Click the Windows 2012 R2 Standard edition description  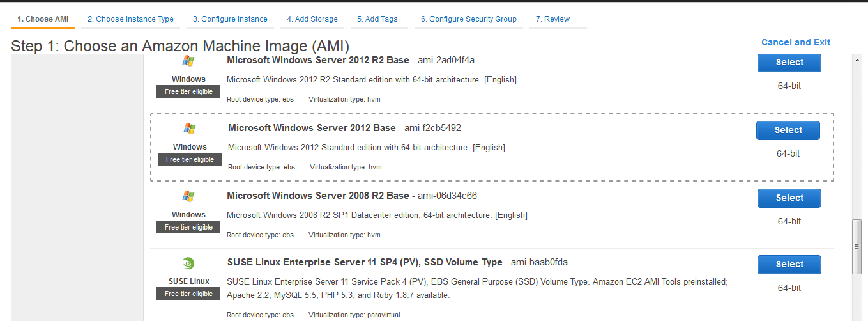point(372,80)
